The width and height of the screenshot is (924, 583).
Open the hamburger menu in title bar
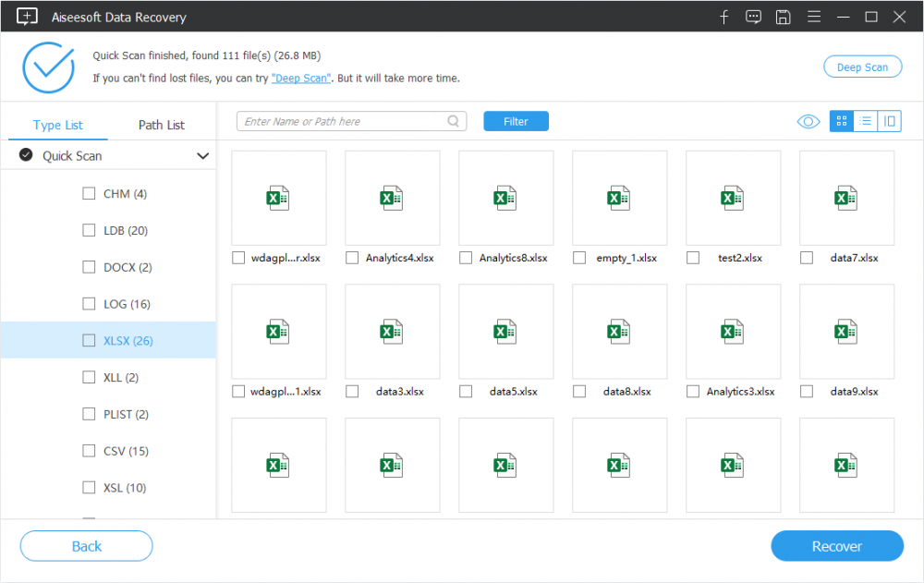tap(814, 17)
